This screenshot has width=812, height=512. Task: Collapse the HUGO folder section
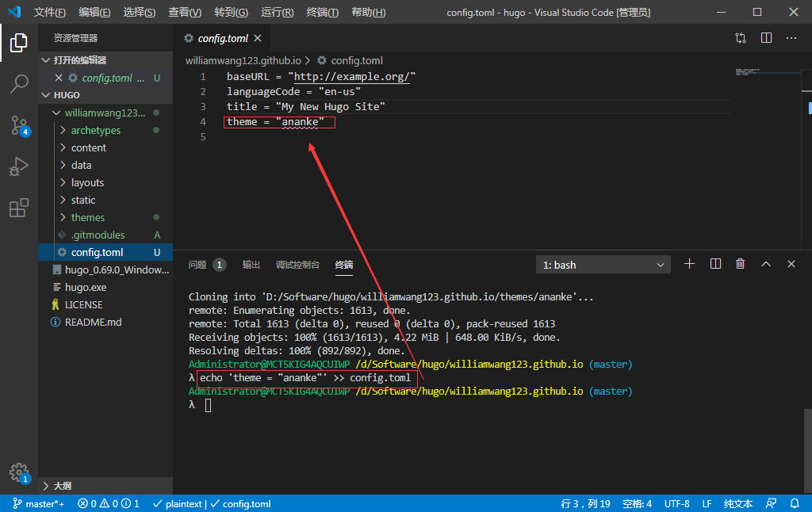(45, 95)
